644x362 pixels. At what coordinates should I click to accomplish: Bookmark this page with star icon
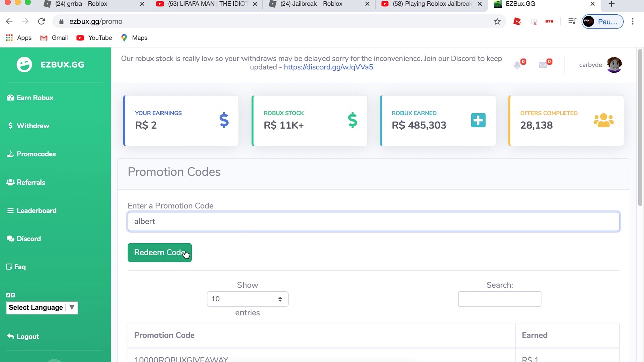(497, 21)
